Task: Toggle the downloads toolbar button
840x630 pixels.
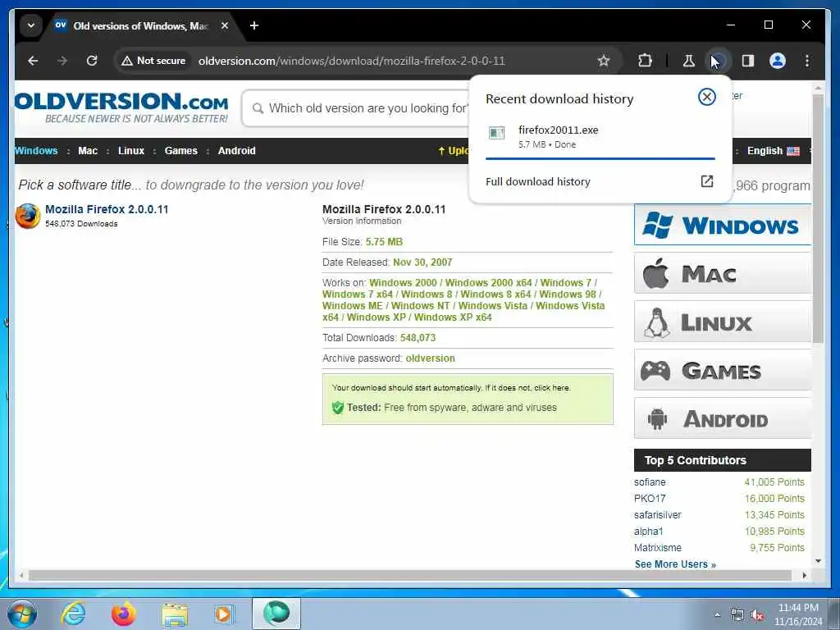Action: point(717,61)
